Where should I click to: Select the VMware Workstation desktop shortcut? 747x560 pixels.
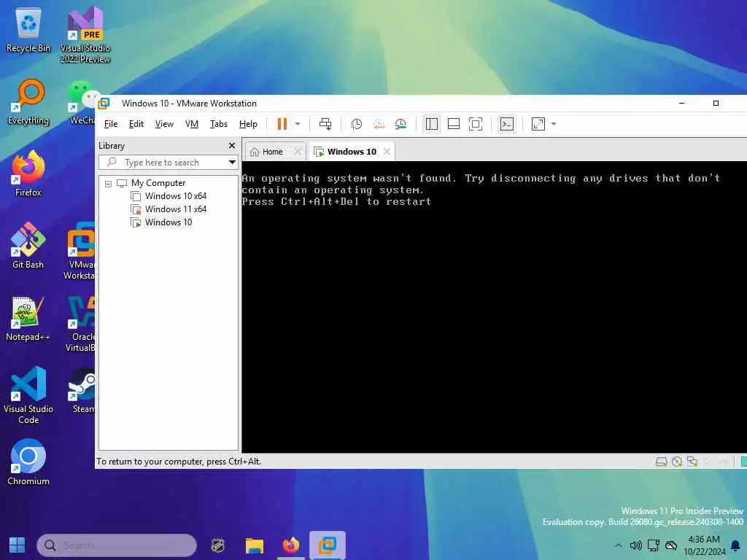80,252
